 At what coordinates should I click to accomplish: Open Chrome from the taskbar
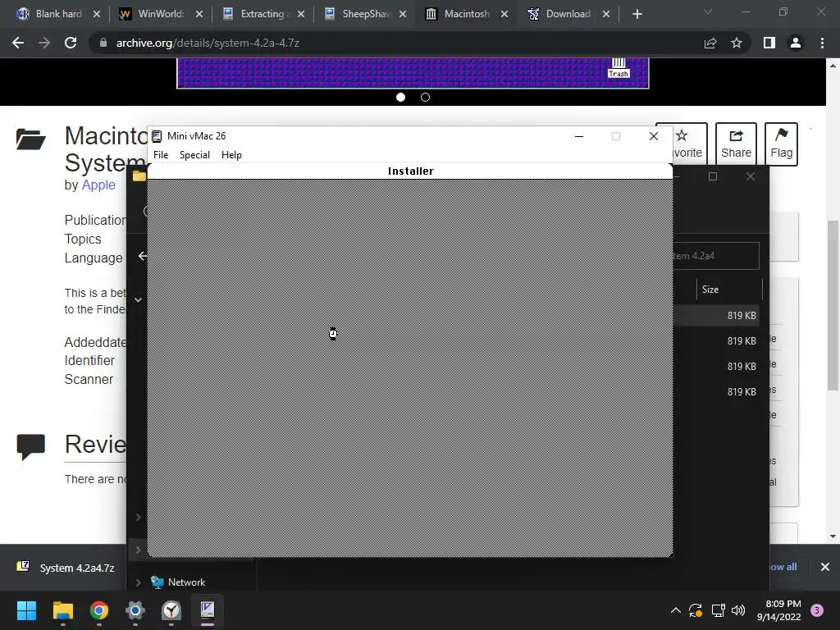(x=99, y=610)
